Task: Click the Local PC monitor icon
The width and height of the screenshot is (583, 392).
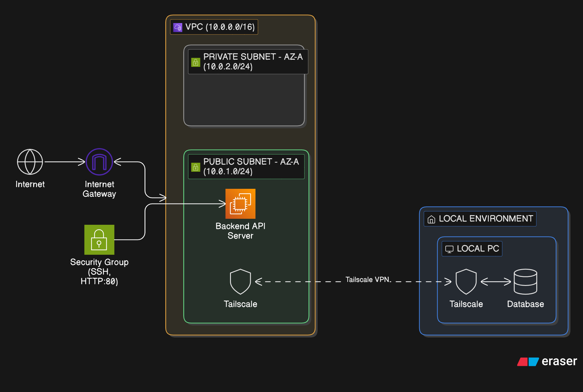Action: click(449, 249)
